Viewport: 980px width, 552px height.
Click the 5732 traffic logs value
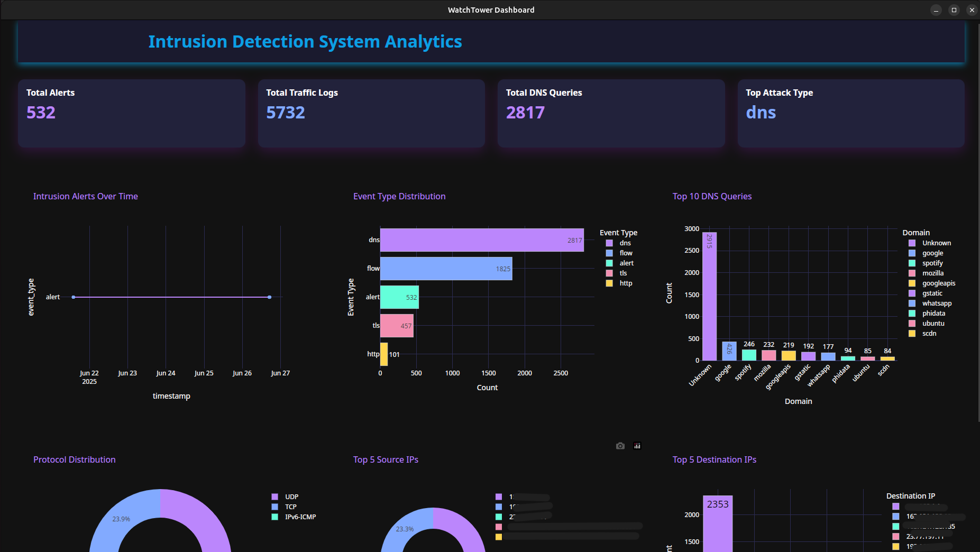coord(286,113)
